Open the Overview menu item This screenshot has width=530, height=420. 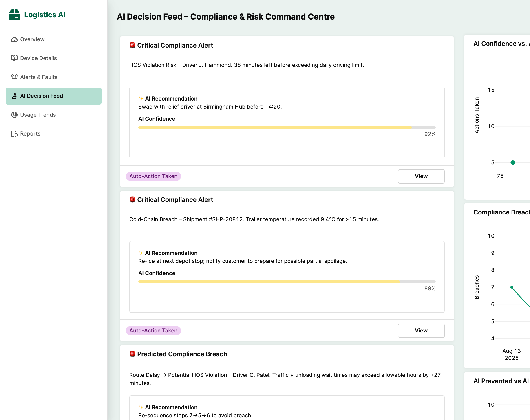point(32,39)
